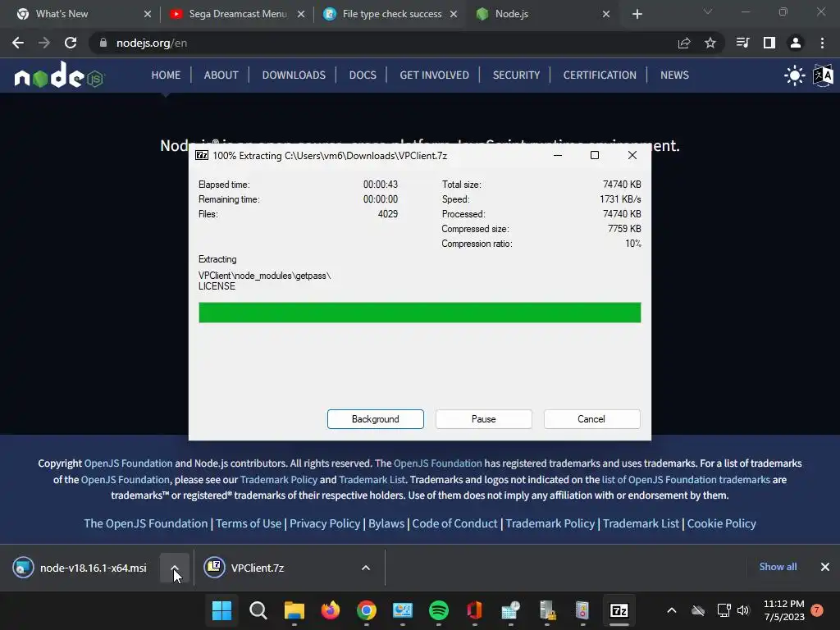Launch Firefox from taskbar

[331, 610]
